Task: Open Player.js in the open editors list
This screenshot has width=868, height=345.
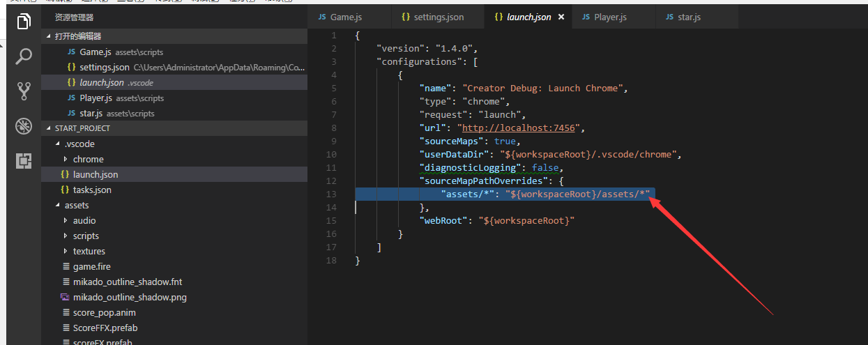Action: [174, 98]
